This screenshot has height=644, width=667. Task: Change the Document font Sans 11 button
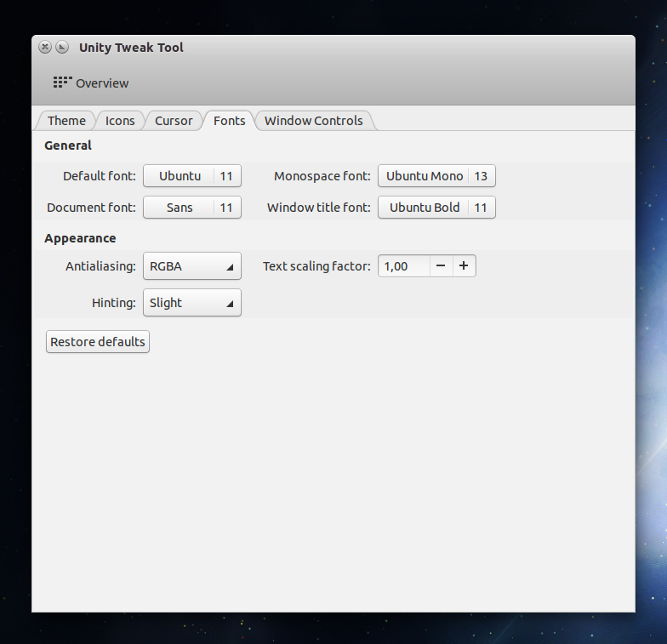click(x=192, y=208)
